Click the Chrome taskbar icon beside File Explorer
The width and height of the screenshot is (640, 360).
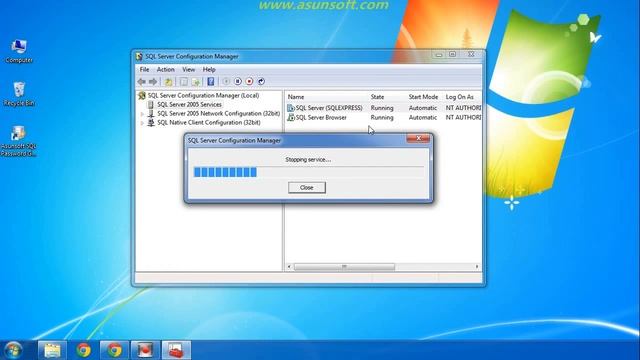84,350
